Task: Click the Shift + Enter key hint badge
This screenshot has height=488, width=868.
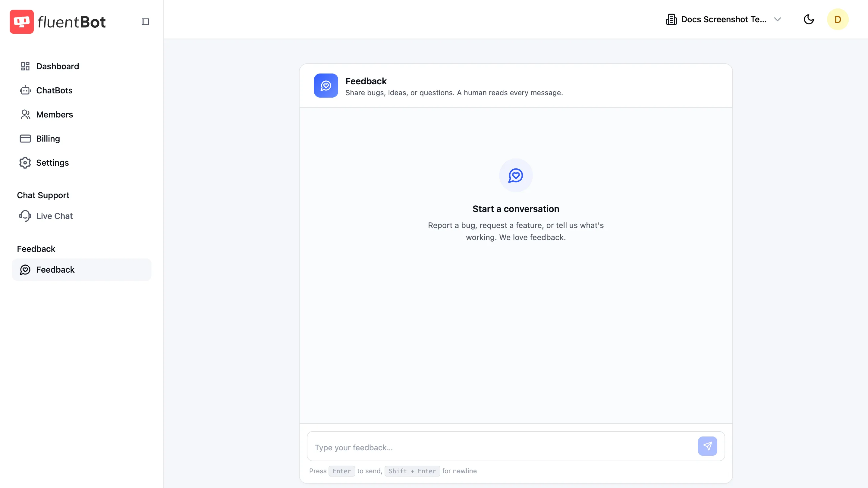Action: click(412, 471)
